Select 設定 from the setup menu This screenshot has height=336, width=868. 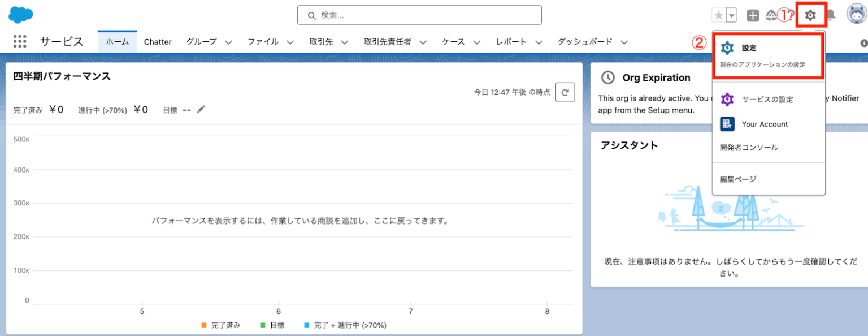click(748, 48)
